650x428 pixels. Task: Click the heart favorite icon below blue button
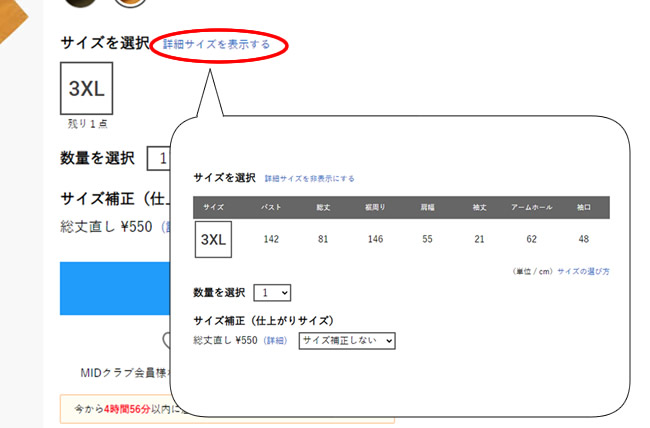click(166, 340)
